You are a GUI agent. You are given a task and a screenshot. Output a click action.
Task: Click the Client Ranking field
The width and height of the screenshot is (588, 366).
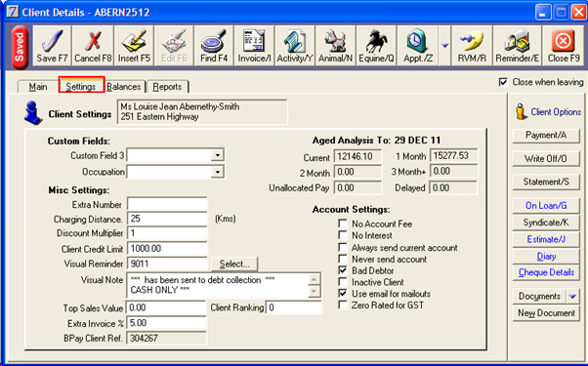294,308
